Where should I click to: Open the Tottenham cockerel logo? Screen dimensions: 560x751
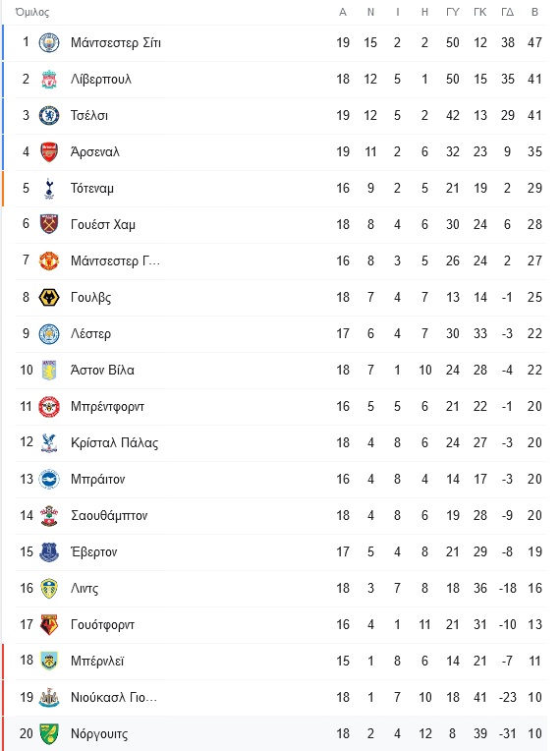tap(49, 188)
